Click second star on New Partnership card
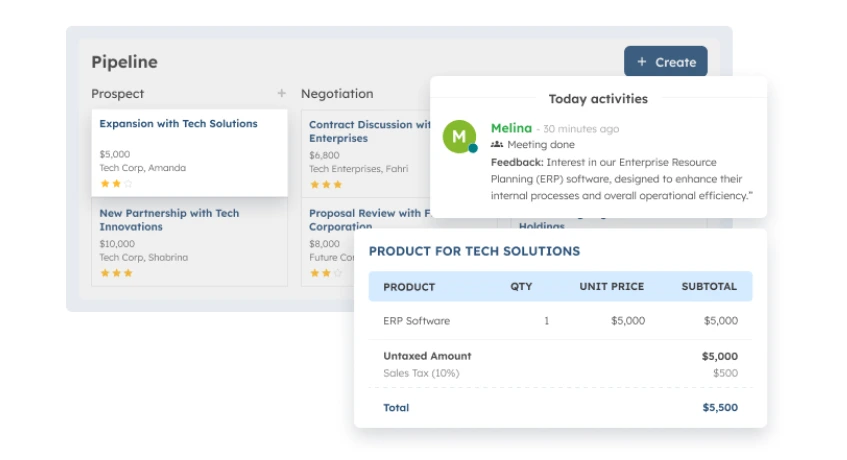This screenshot has height=460, width=847. tap(116, 273)
